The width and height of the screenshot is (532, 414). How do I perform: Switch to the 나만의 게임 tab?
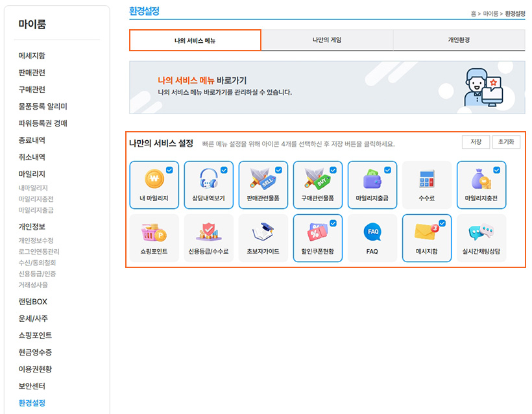pos(326,40)
